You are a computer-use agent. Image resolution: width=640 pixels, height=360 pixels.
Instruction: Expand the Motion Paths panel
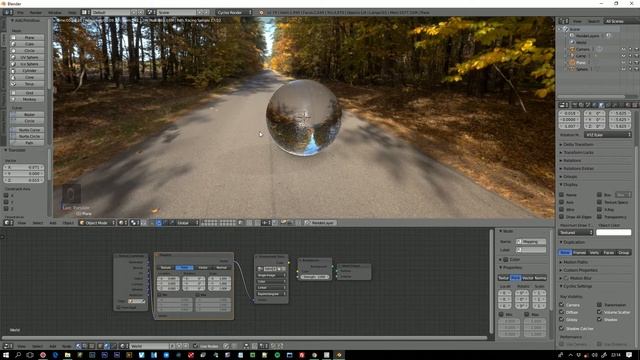tap(576, 262)
